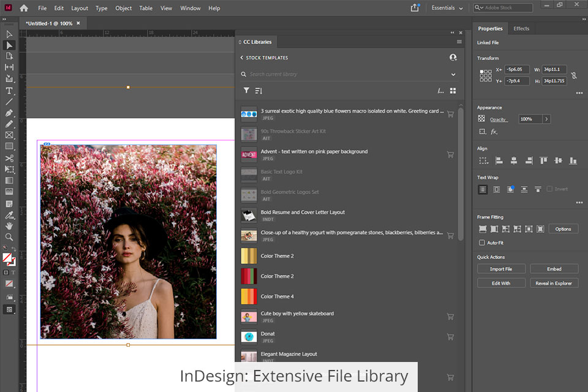Open the share icon in top bar
The height and width of the screenshot is (392, 588).
[x=415, y=8]
